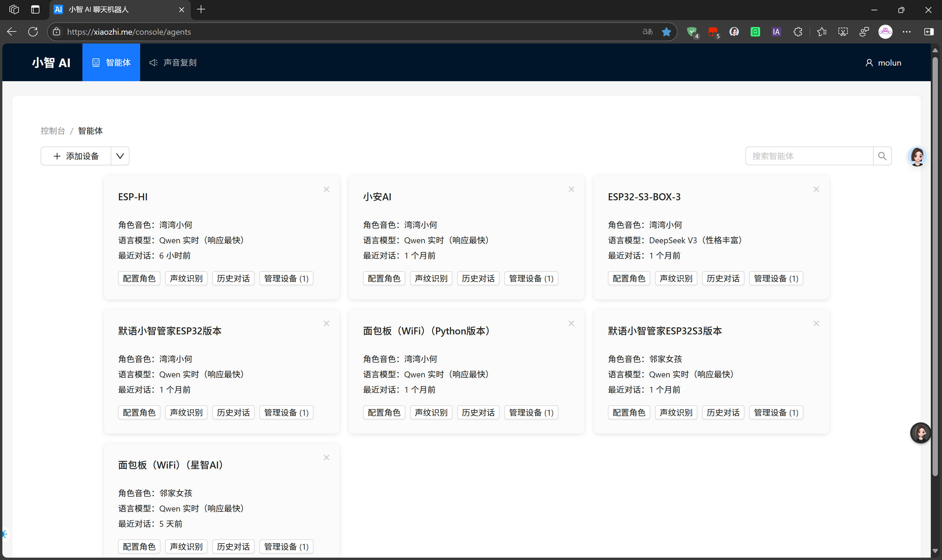Open a new browser tab

tap(201, 9)
